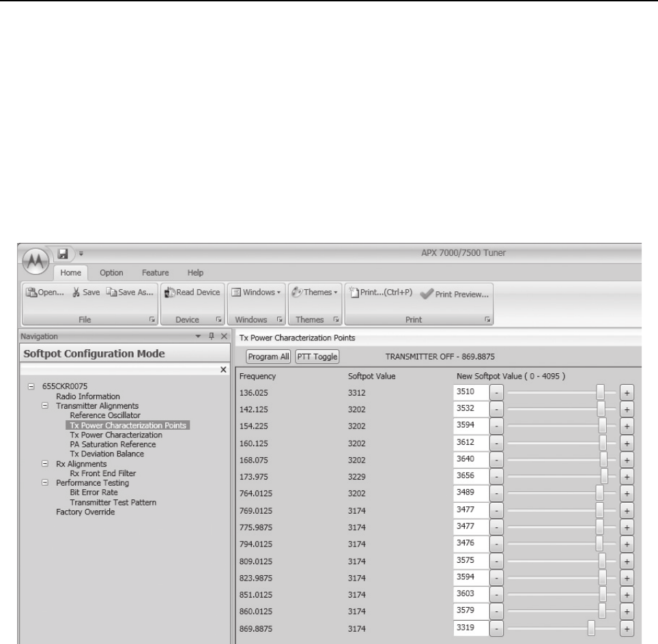Open the Windows dropdown menu
658x644 pixels.
coord(256,293)
